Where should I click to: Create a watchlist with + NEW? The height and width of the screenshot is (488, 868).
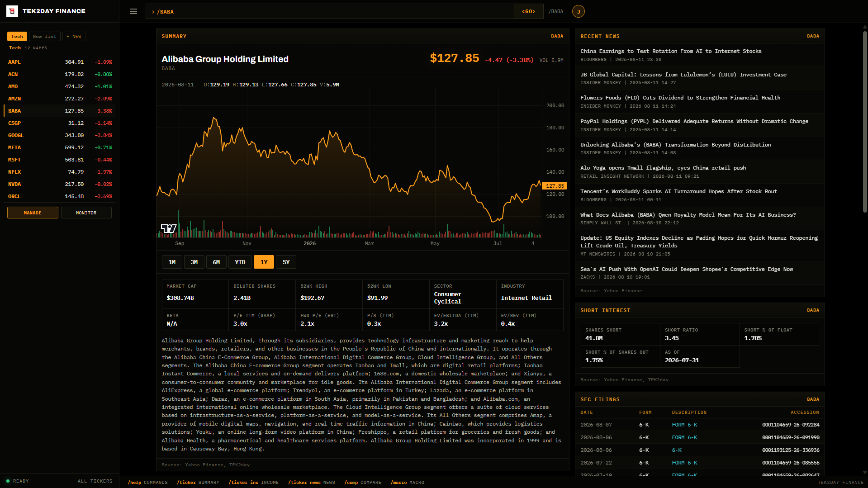point(74,37)
